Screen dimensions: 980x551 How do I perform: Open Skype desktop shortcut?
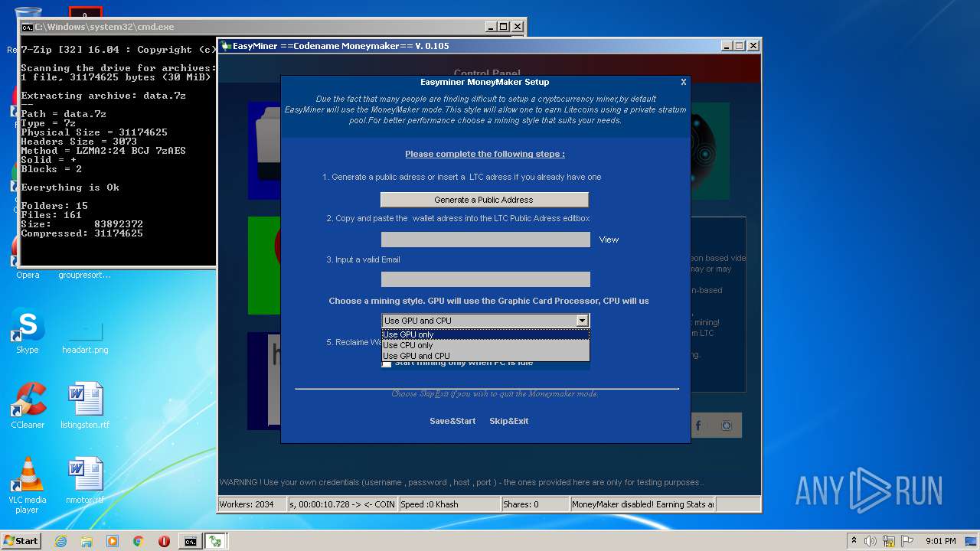28,331
